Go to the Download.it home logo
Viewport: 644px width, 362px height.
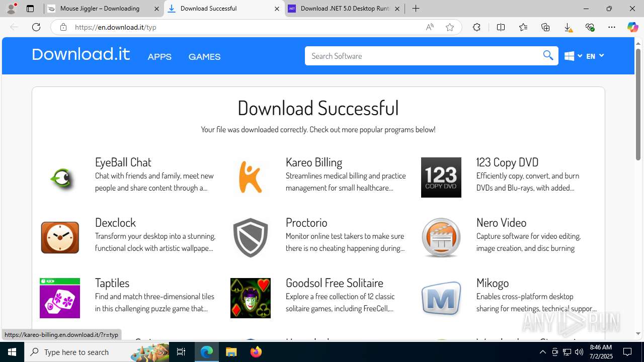tap(80, 54)
